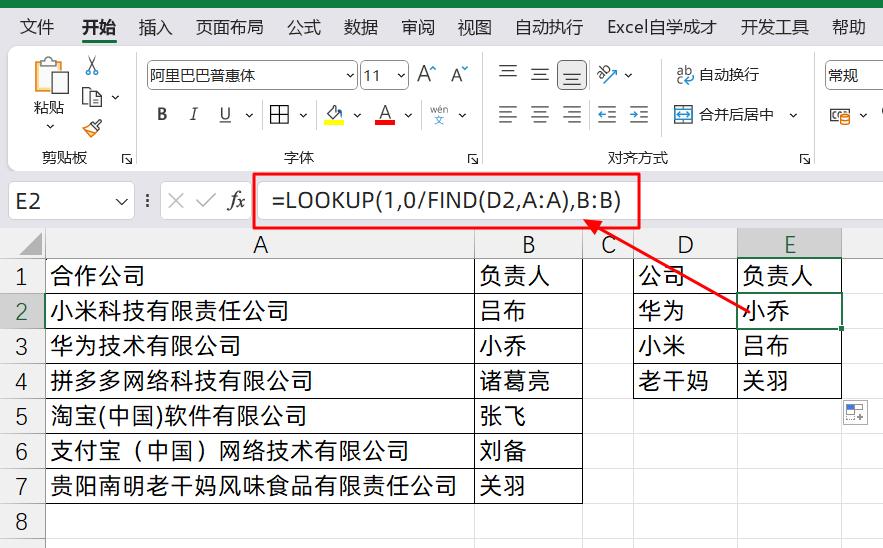Open the Excel自学成才 tab

tap(662, 26)
